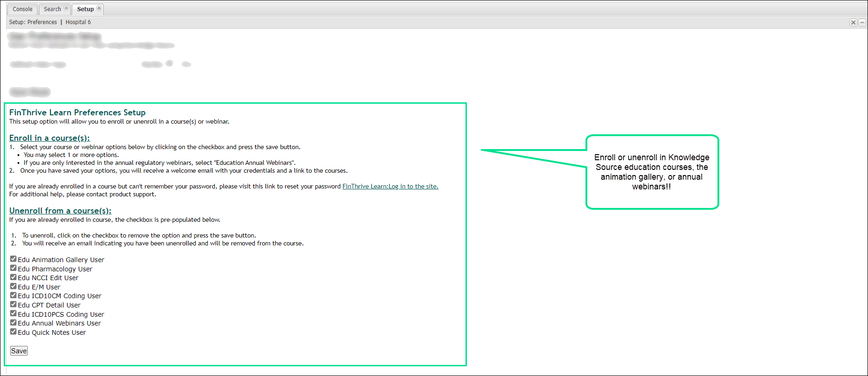Deselect Edu ICD10PCS Coding User
The image size is (868, 376).
pos(13,313)
